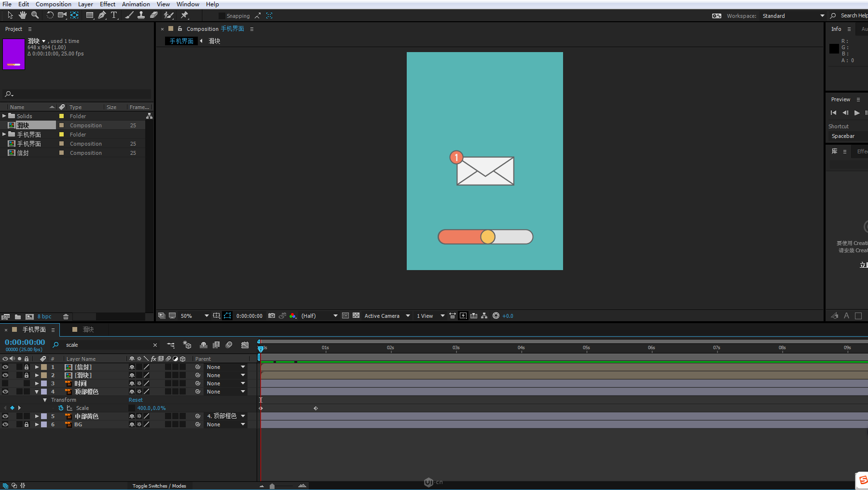
Task: Switch to the 滑块 timeline tab
Action: [88, 329]
